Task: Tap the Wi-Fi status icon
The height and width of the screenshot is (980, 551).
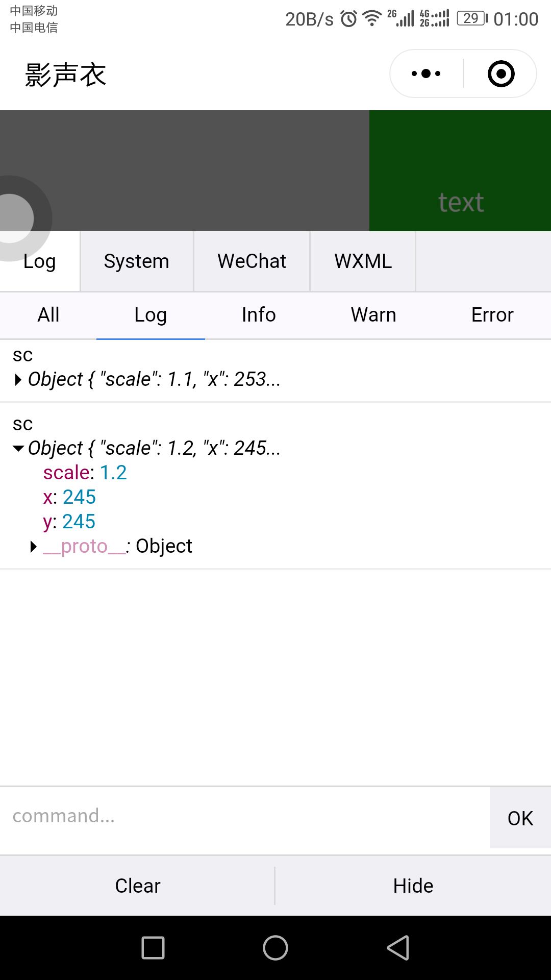Action: pyautogui.click(x=372, y=19)
